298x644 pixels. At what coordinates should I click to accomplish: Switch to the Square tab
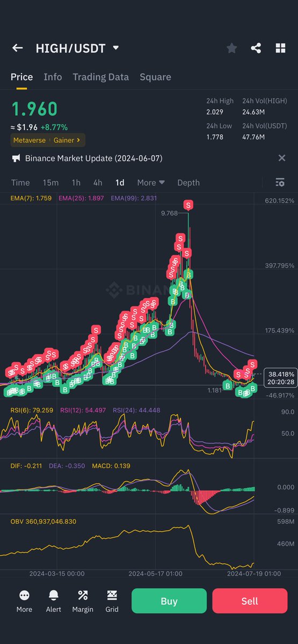pyautogui.click(x=155, y=77)
